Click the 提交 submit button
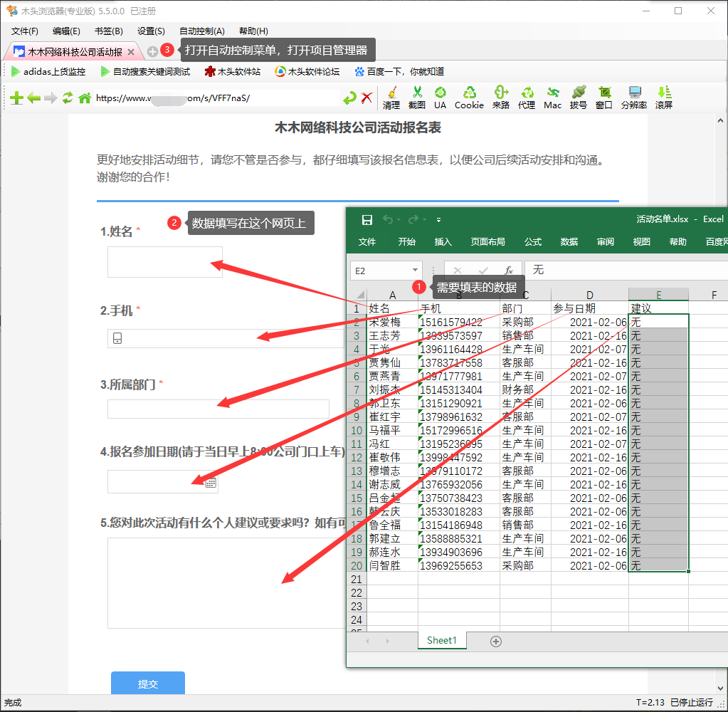This screenshot has height=712, width=728. pos(147,682)
